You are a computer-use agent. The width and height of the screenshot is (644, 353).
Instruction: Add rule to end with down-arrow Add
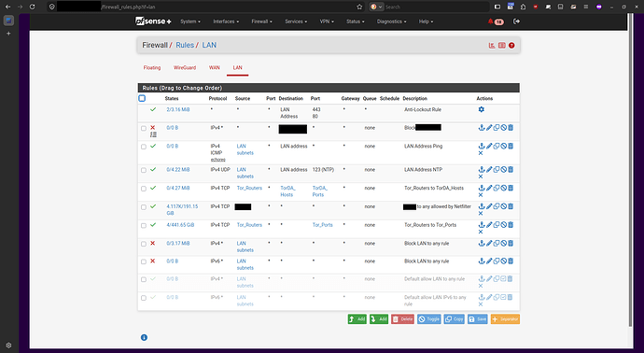(379, 318)
